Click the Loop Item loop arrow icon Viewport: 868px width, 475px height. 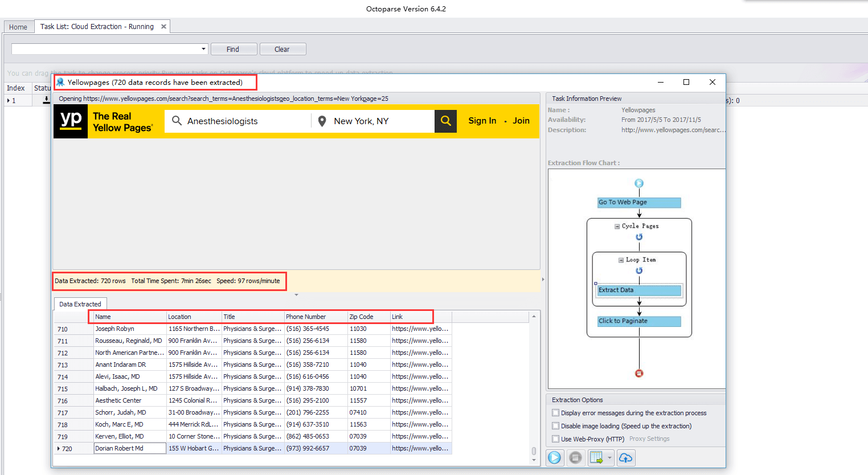coord(639,271)
